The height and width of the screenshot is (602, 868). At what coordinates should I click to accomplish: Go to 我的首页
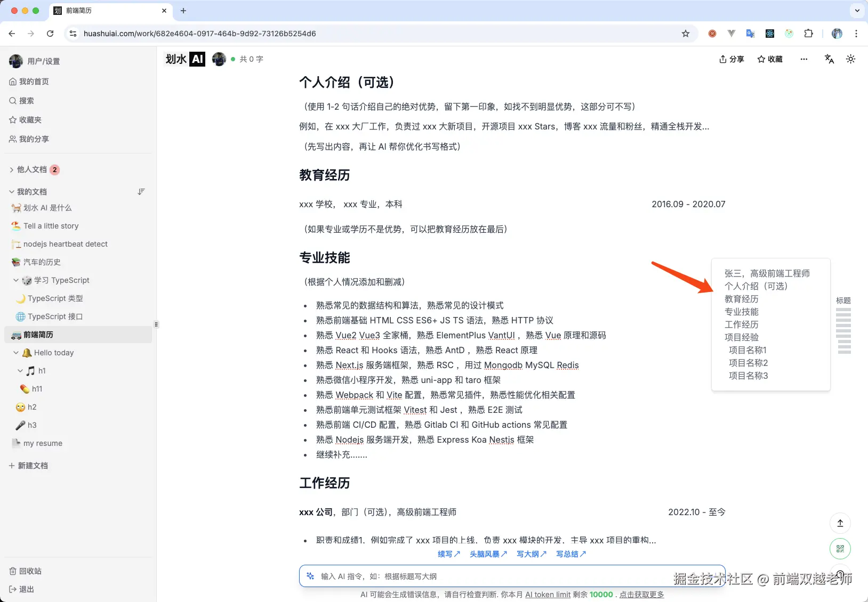(x=29, y=82)
